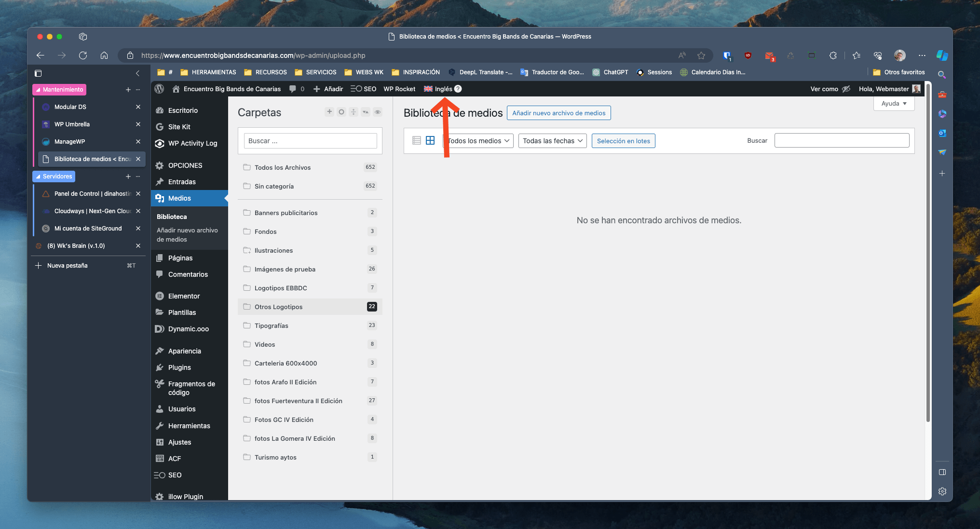Toggle the 'Ver como' view-as switch in admin bar
Image resolution: width=980 pixels, height=529 pixels.
(830, 89)
